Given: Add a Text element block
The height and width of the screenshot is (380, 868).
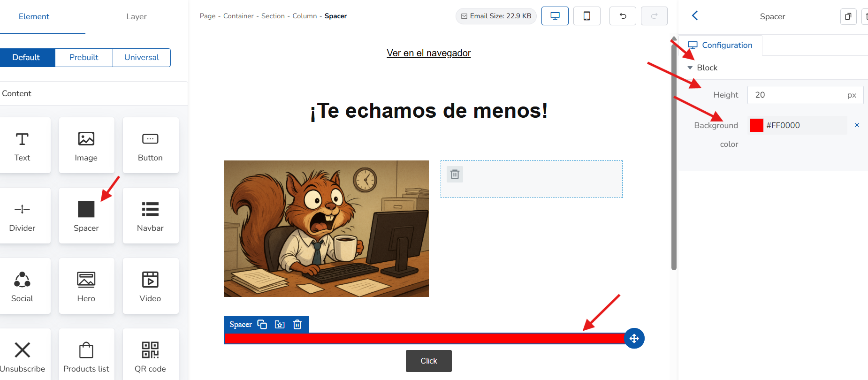Looking at the screenshot, I should coord(22,145).
